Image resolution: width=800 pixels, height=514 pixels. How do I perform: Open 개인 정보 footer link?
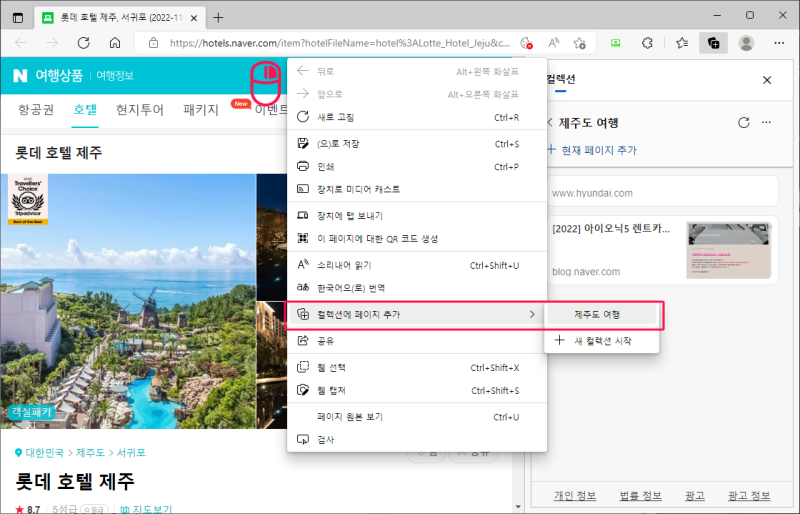click(575, 496)
